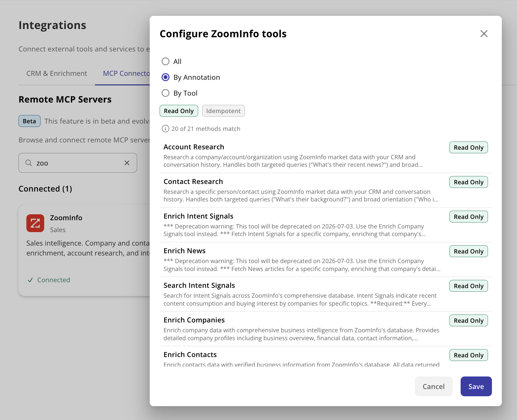Close the Configure ZoomInfo tools dialog
The image size is (517, 420).
484,34
